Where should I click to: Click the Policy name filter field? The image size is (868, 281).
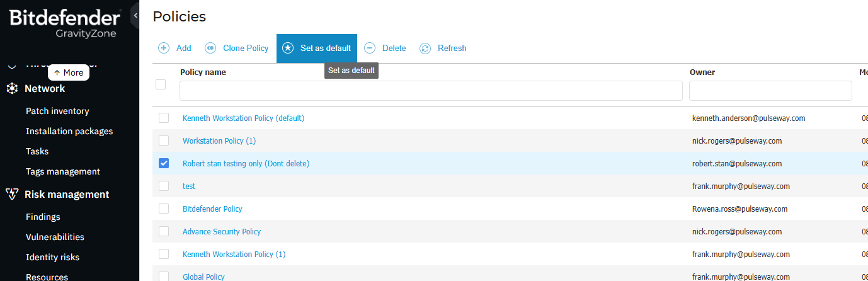tap(431, 91)
